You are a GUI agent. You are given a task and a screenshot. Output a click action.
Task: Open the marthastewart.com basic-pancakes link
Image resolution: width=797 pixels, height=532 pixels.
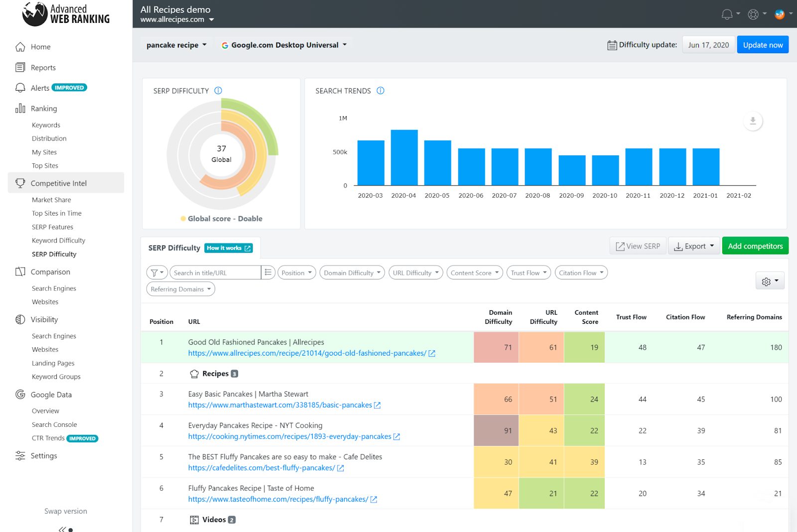[x=280, y=405]
